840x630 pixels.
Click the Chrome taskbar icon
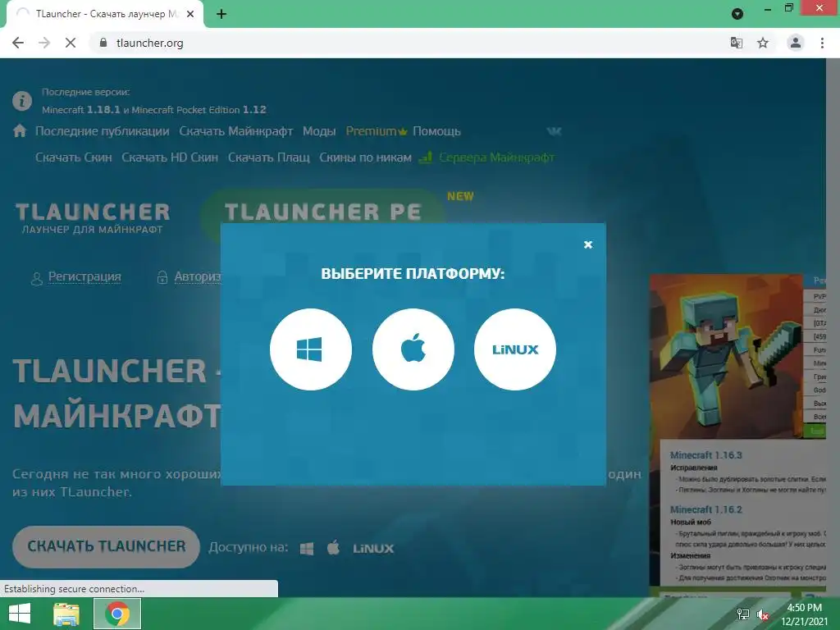(x=117, y=614)
